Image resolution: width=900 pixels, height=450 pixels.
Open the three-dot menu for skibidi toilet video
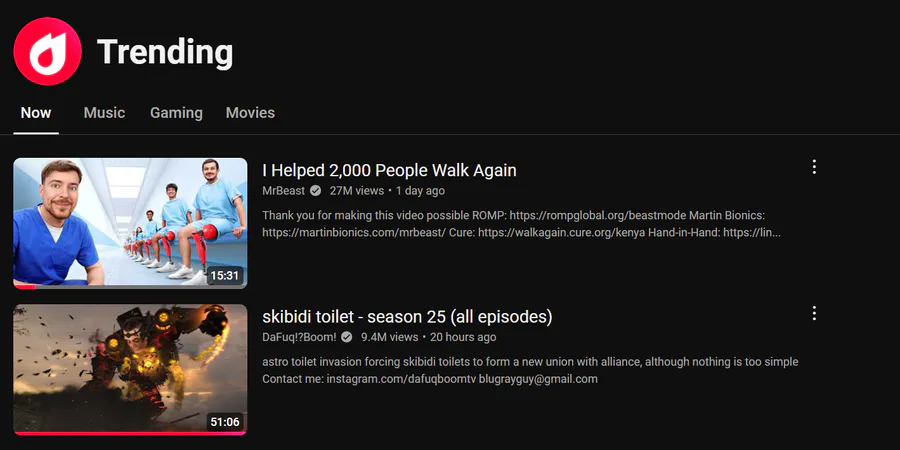pos(814,313)
